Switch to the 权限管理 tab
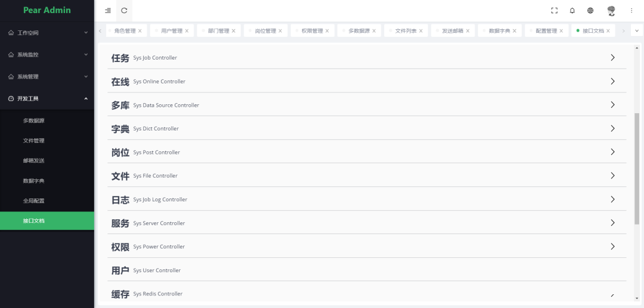 click(312, 31)
